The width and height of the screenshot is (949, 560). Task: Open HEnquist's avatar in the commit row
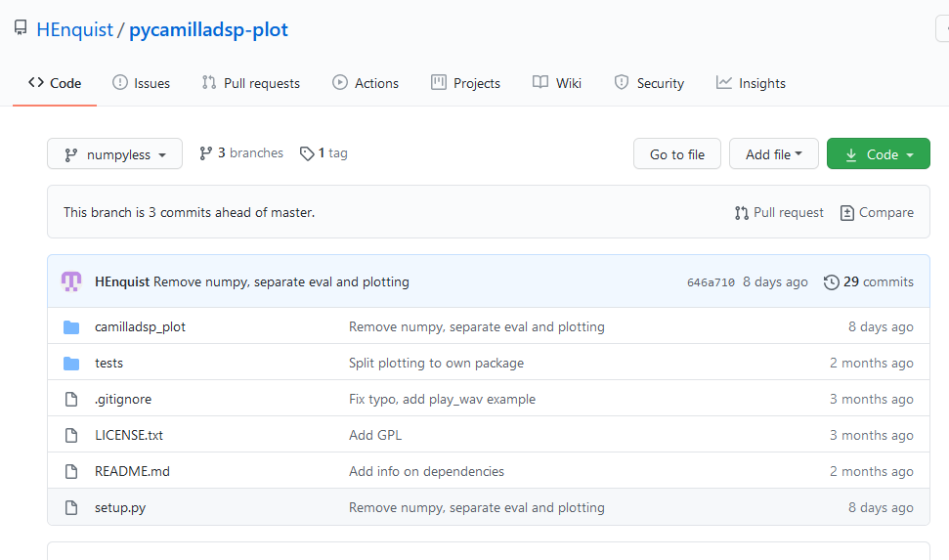point(70,281)
